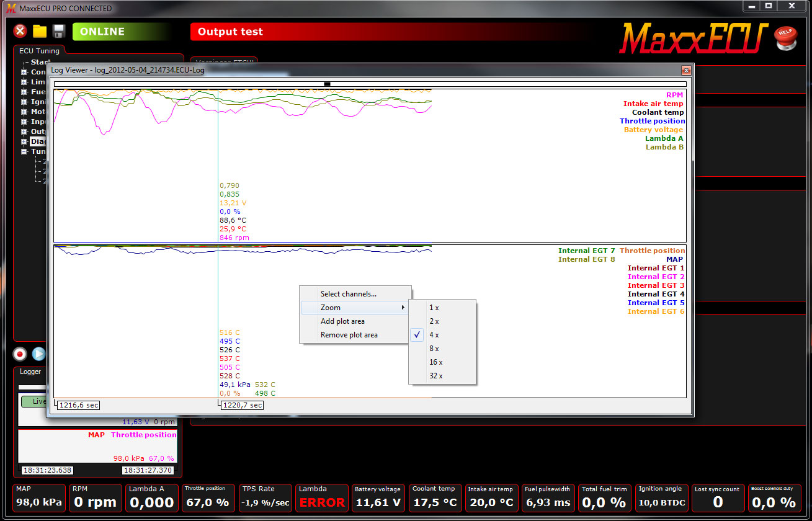Expand the Mot... tree node

click(24, 112)
